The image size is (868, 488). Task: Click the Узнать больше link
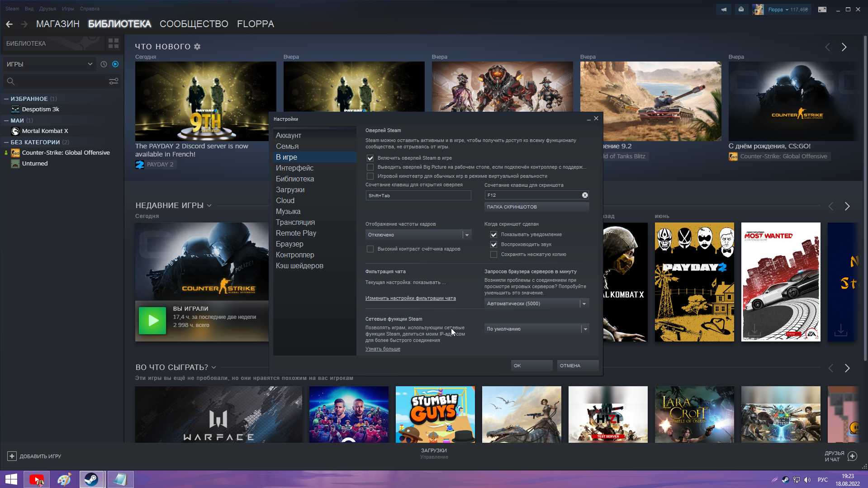[383, 349]
